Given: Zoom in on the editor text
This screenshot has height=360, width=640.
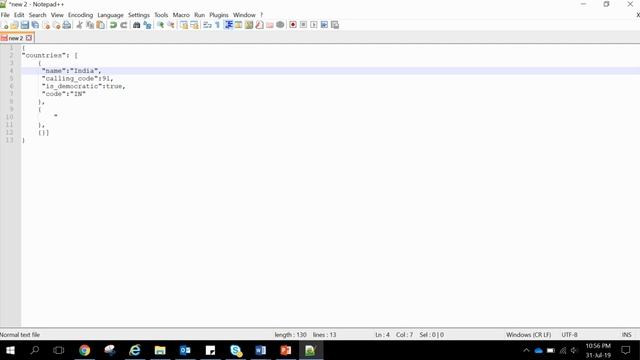Looking at the screenshot, I should (x=160, y=25).
